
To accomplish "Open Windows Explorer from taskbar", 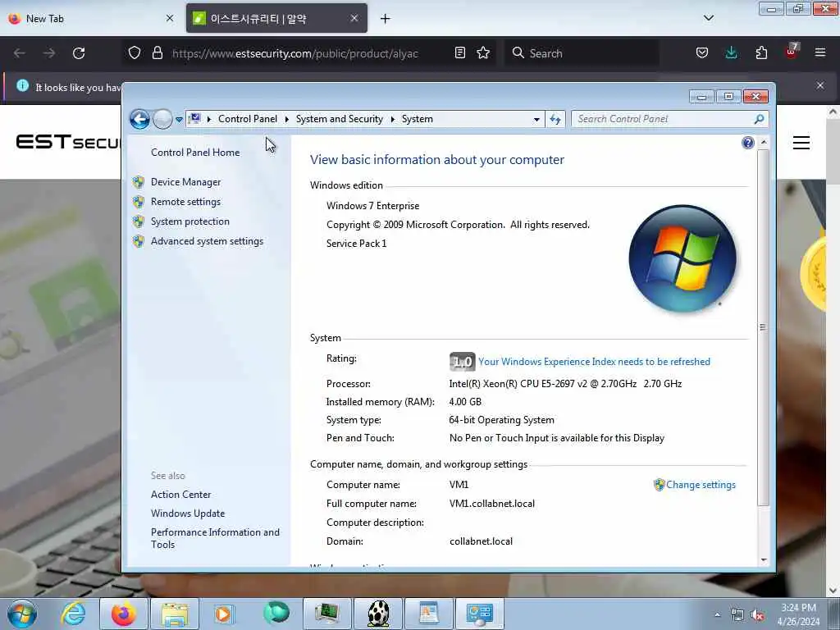I will click(x=175, y=614).
